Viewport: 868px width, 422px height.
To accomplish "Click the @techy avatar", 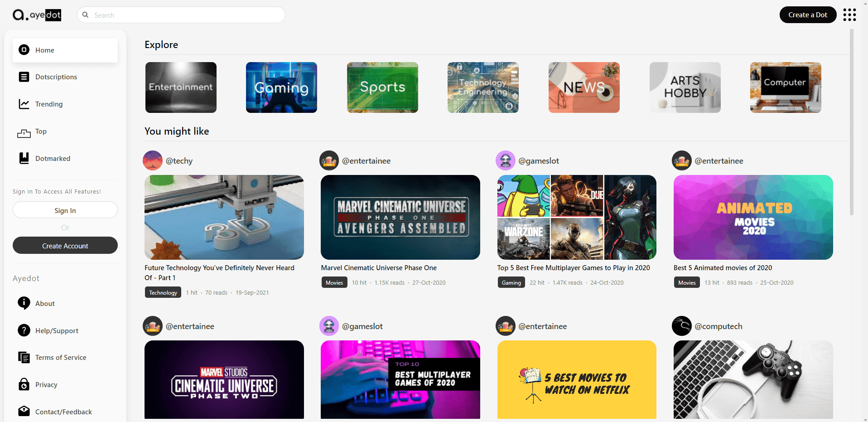I will [x=153, y=160].
